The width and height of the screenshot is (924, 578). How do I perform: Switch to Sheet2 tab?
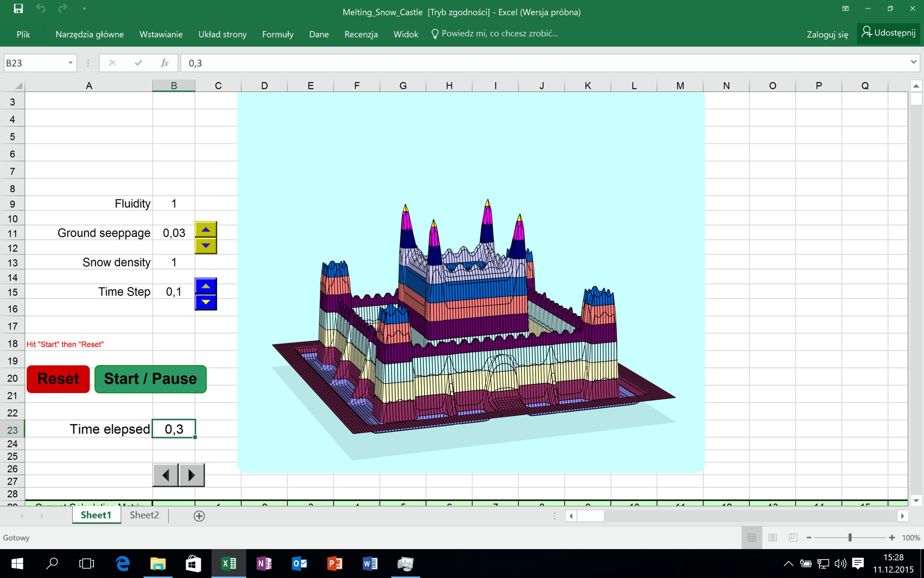click(x=144, y=515)
